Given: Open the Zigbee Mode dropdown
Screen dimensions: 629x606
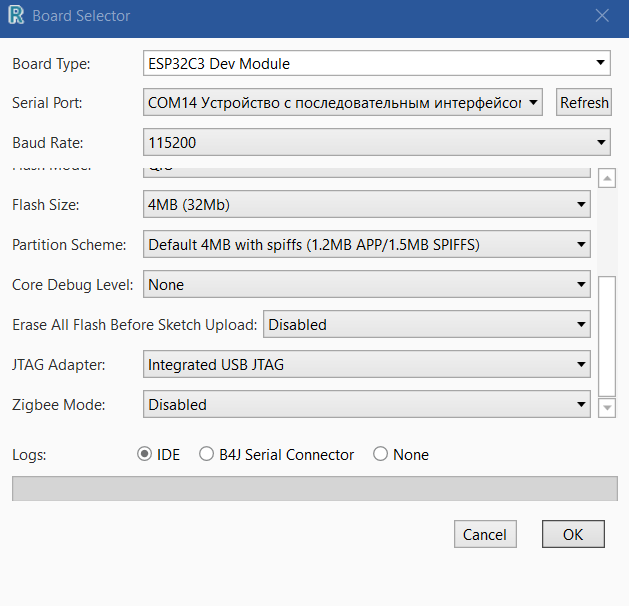Looking at the screenshot, I should [367, 405].
